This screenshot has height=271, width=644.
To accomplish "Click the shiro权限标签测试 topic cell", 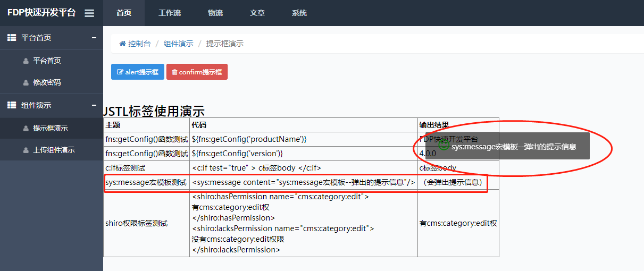I will tap(147, 223).
